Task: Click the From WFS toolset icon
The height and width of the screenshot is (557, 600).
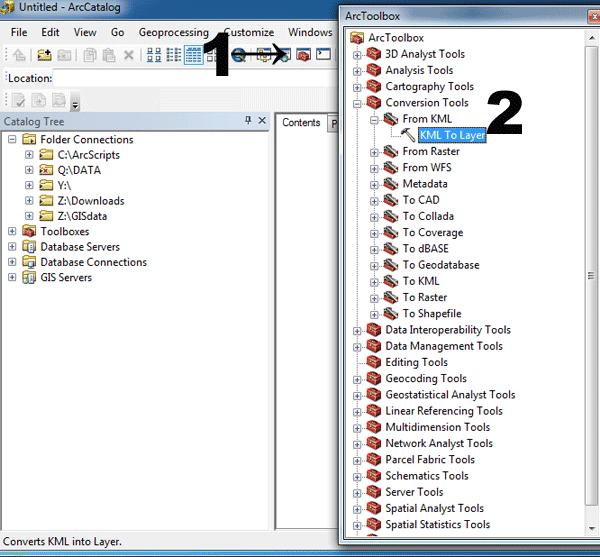Action: click(391, 168)
